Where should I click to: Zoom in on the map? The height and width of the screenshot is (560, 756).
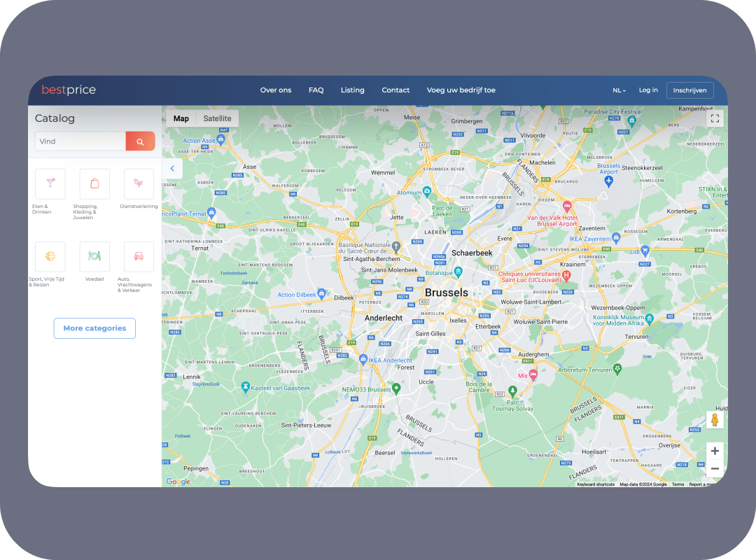715,451
